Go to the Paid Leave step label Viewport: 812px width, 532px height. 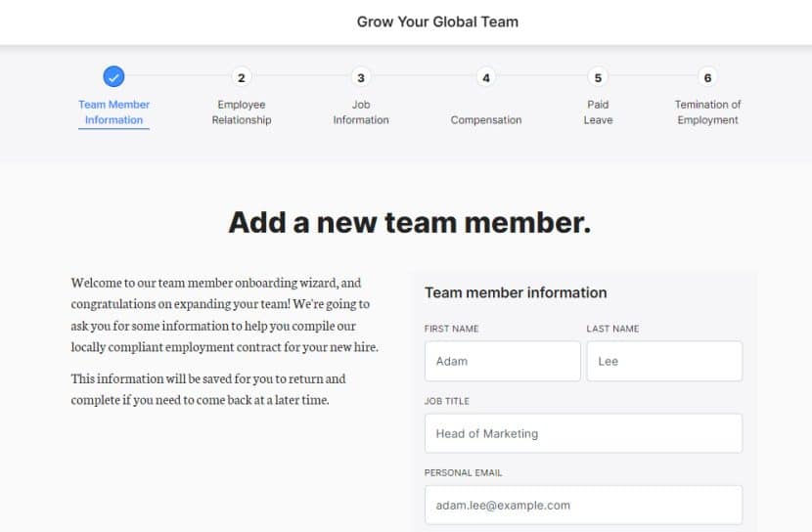tap(598, 112)
